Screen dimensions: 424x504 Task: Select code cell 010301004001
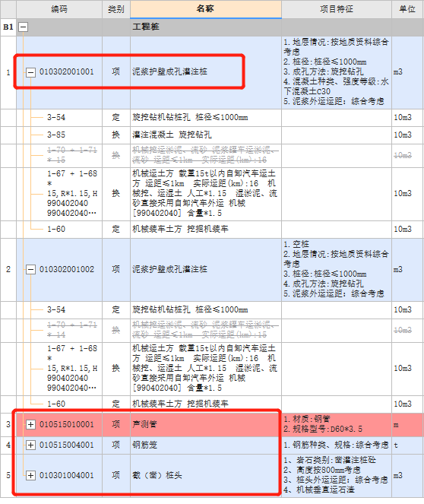click(x=67, y=475)
